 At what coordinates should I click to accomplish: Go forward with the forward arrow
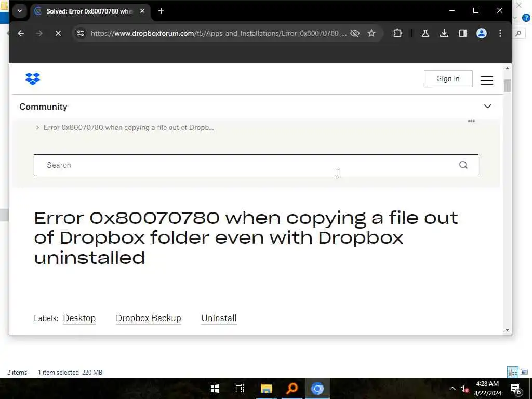pos(39,33)
